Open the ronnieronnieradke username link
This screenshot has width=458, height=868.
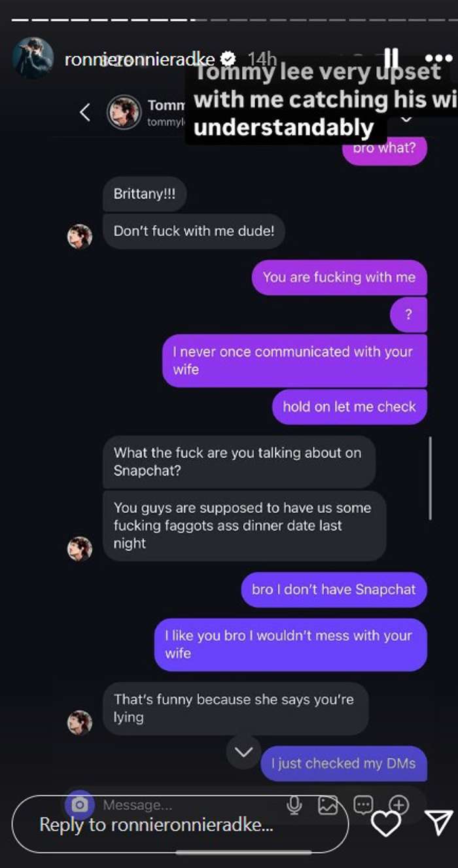click(139, 60)
